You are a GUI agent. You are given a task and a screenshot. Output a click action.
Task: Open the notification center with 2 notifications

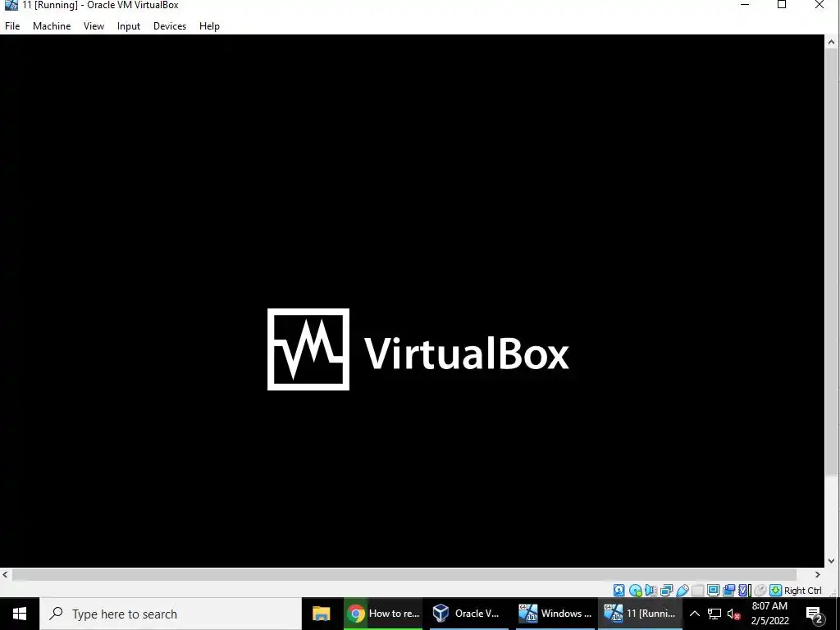(x=815, y=614)
